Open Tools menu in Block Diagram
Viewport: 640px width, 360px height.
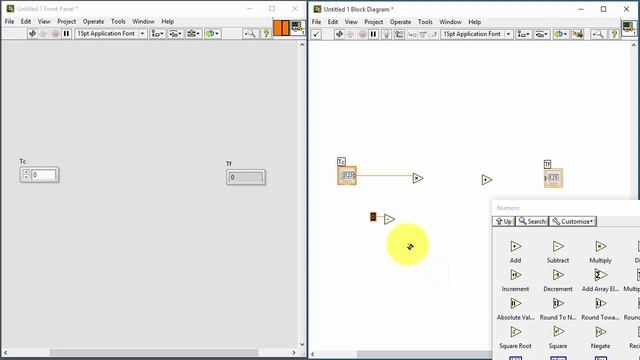425,22
